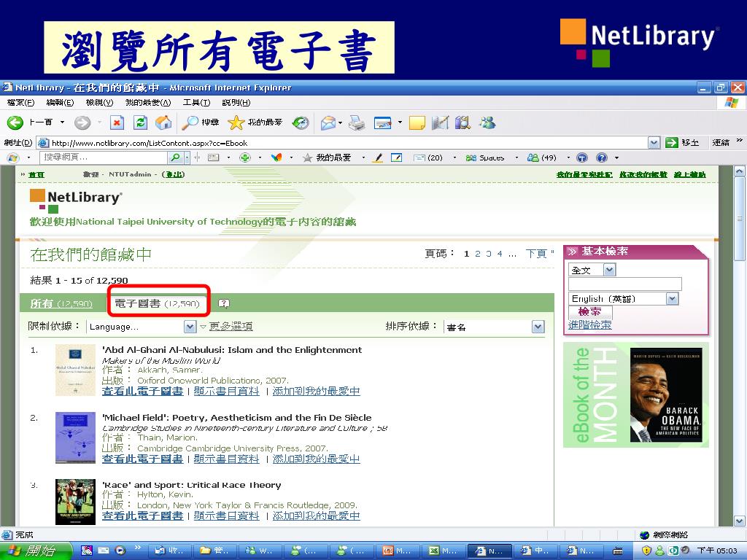Click the search magnifier in the Live toolbar
747x560 pixels.
coord(175,157)
